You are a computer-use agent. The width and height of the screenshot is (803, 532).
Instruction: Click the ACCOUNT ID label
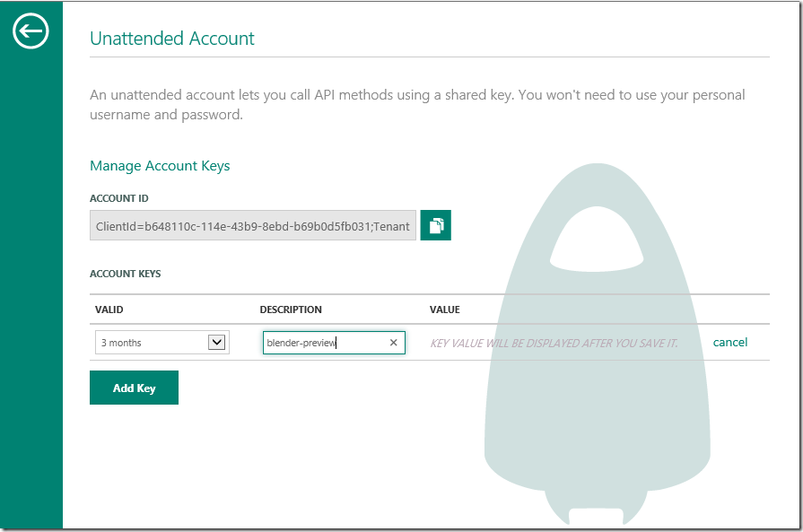[119, 198]
